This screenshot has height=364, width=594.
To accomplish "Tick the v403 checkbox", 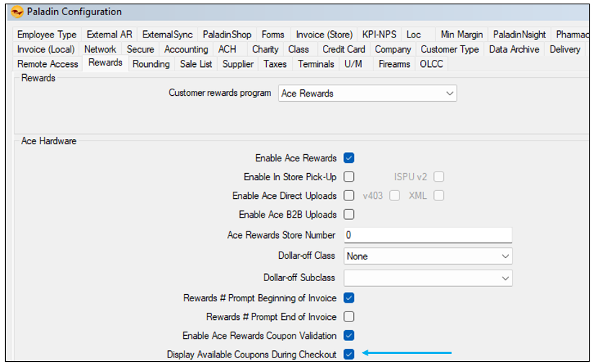I will pyautogui.click(x=395, y=196).
